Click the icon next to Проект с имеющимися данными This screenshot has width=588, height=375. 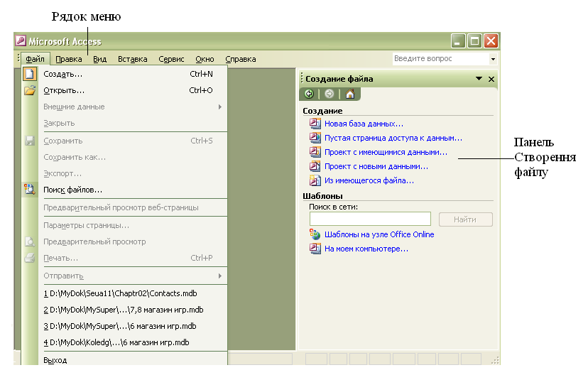(x=315, y=152)
